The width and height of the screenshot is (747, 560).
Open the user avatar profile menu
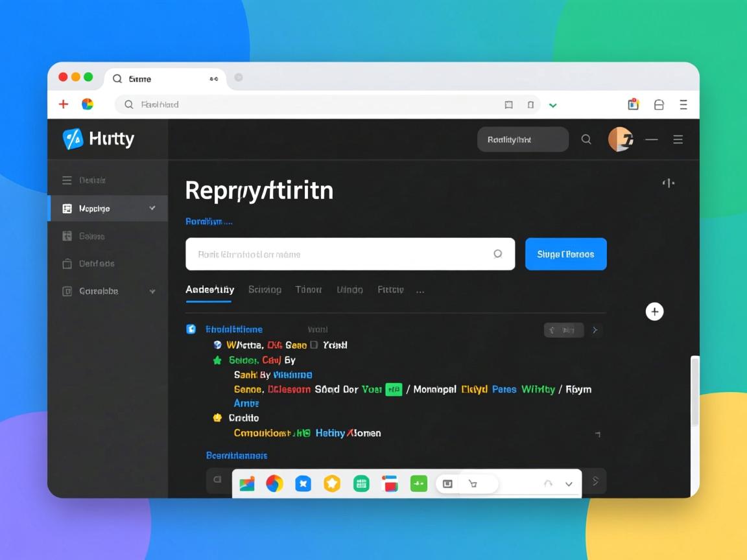pos(620,139)
